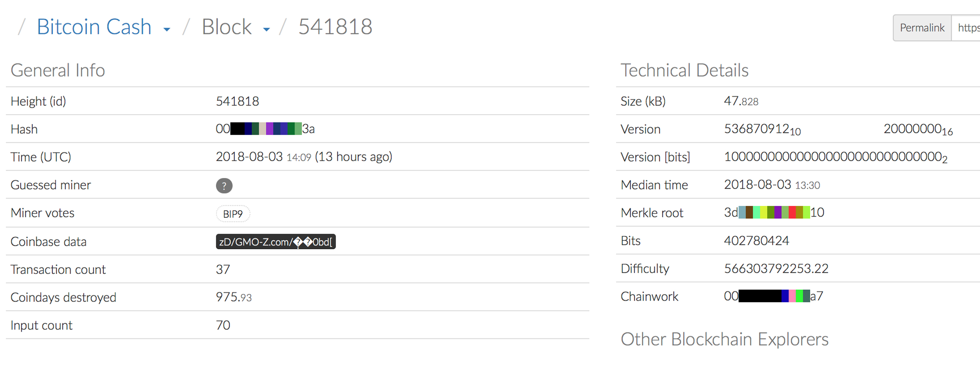The height and width of the screenshot is (383, 980).
Task: Click the Transaction count value 37
Action: coord(223,270)
